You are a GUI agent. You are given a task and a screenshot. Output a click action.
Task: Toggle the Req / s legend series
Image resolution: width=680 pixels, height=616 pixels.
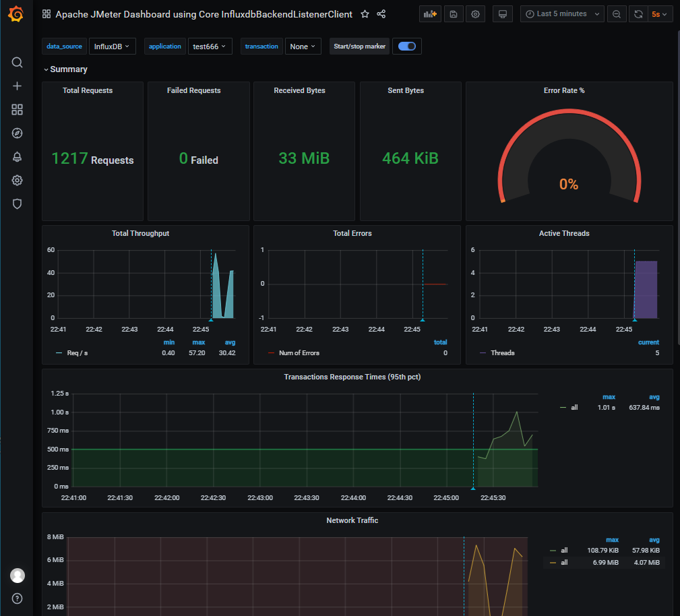pos(78,353)
